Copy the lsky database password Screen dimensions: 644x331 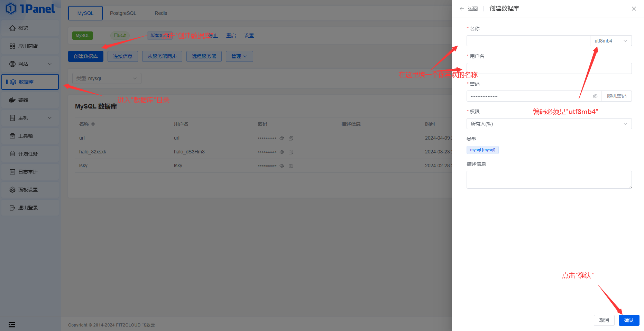click(291, 166)
